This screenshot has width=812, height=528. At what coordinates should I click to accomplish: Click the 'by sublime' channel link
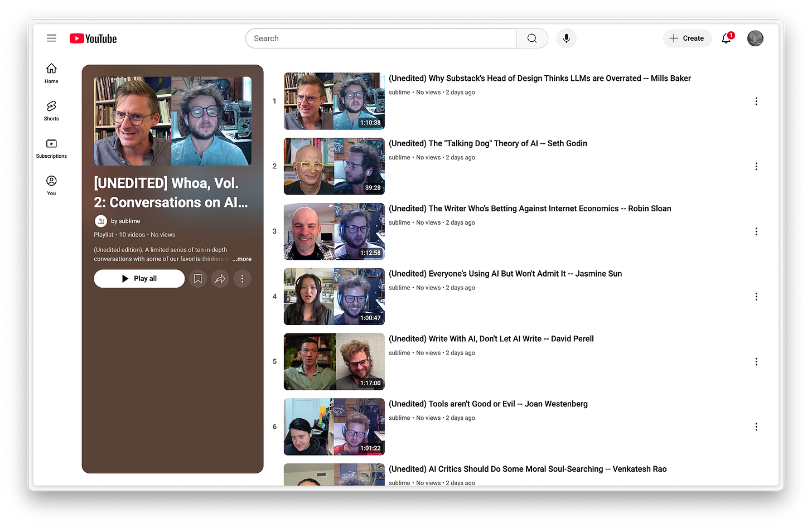click(x=125, y=221)
